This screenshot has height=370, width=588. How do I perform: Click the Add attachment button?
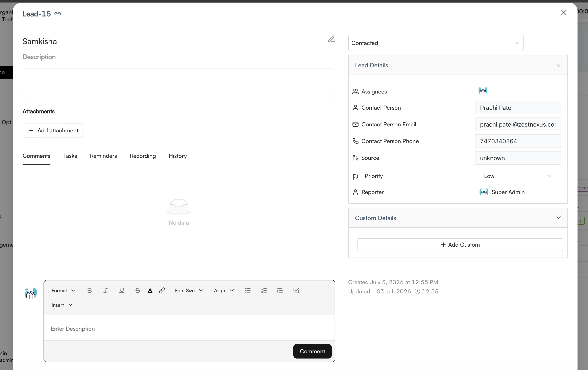coord(53,131)
